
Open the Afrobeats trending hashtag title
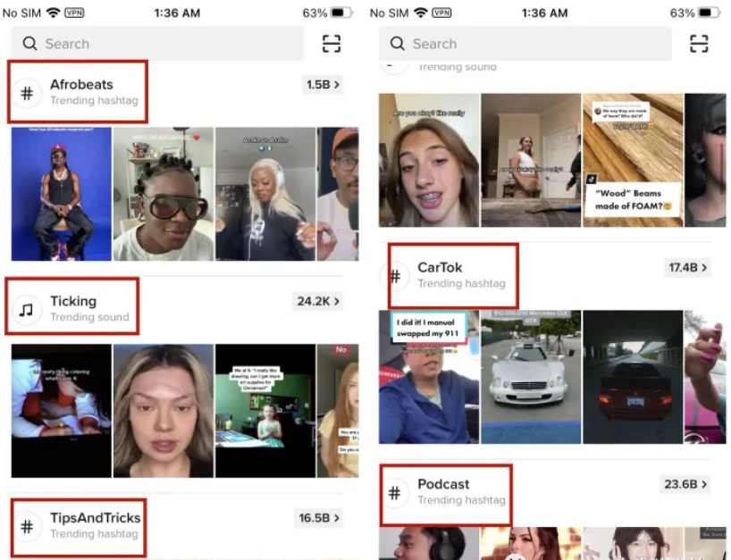[81, 85]
